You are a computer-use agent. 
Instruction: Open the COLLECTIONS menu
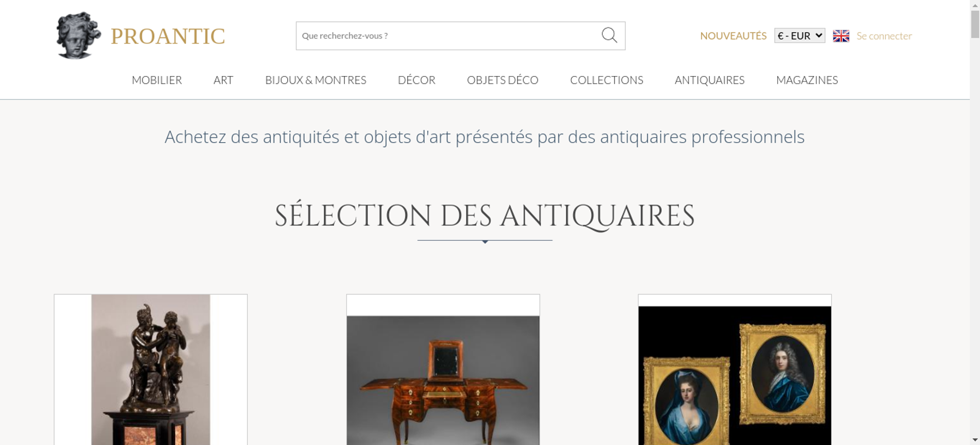tap(607, 80)
